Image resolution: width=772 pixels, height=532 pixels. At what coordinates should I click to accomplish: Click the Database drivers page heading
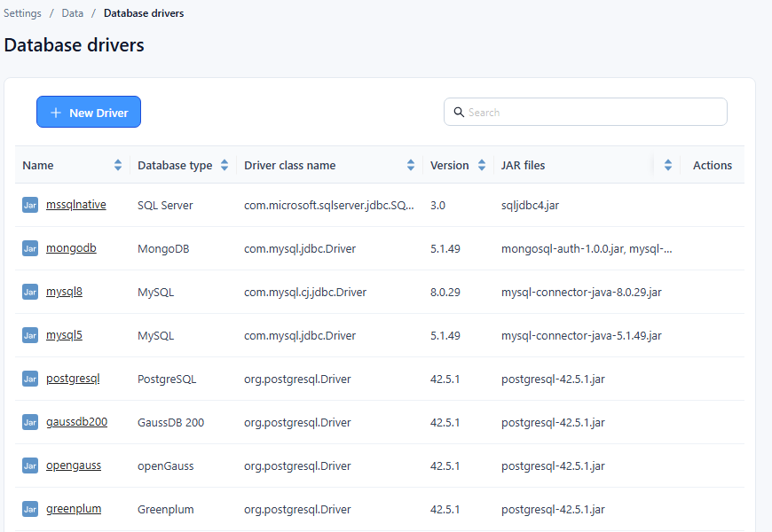(74, 45)
